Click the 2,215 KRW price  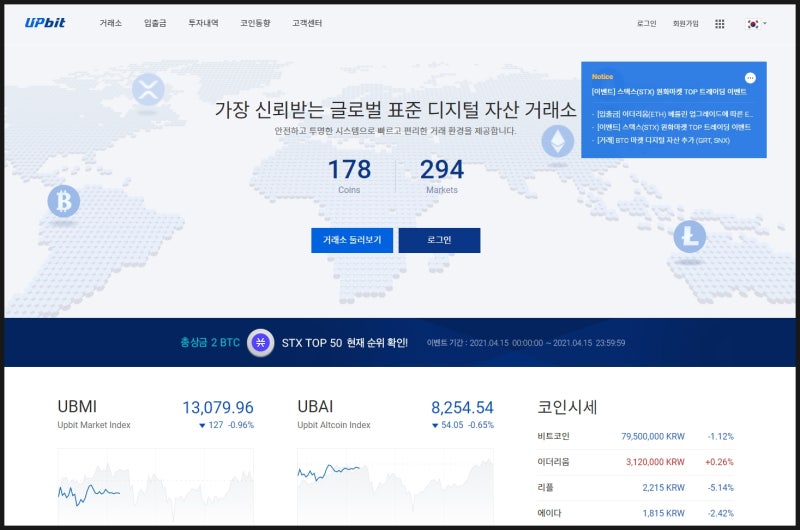pyautogui.click(x=663, y=488)
